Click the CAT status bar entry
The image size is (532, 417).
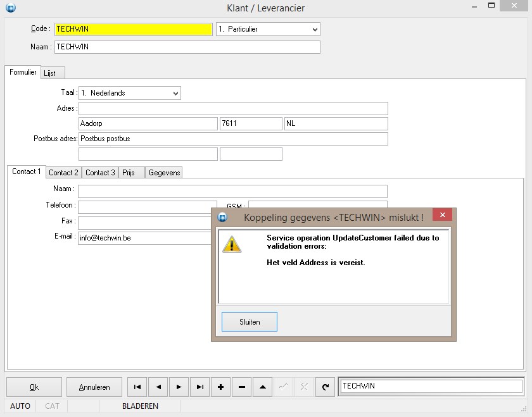click(x=52, y=406)
